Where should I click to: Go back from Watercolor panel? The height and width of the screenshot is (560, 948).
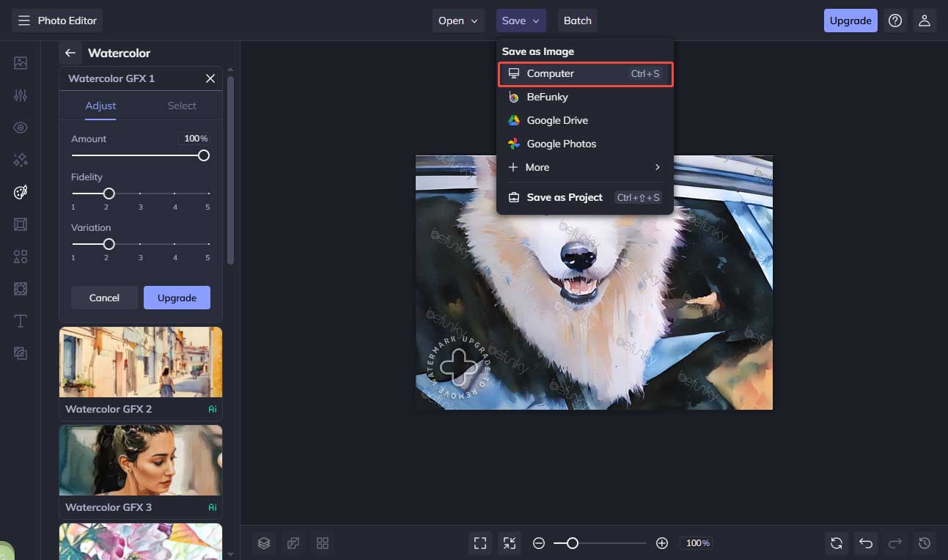(70, 53)
